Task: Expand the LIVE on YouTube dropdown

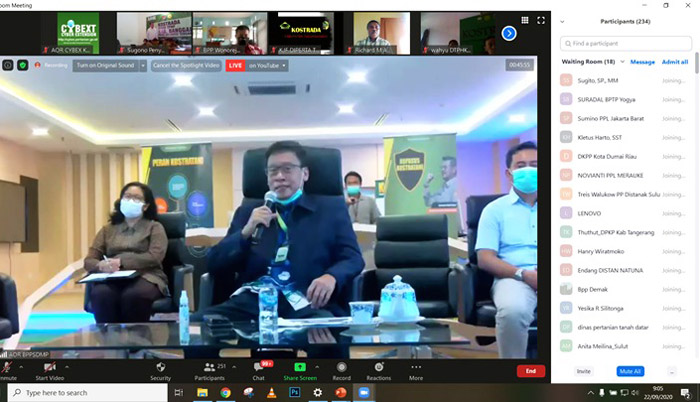Action: click(285, 65)
